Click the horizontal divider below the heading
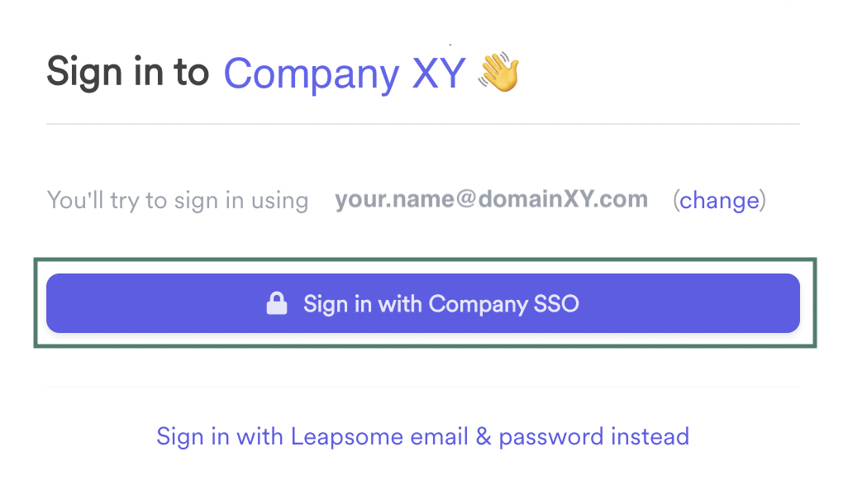 (422, 124)
